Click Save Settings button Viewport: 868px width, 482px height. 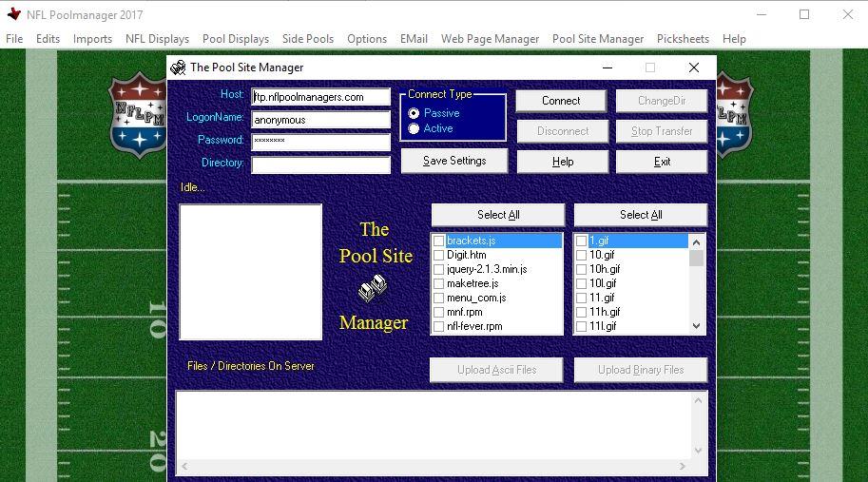453,161
